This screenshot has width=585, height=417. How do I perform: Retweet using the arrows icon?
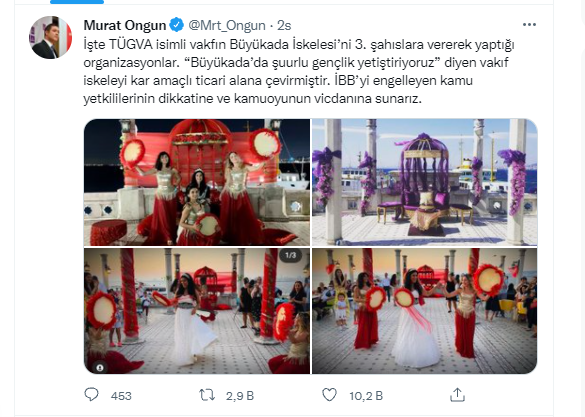click(207, 395)
